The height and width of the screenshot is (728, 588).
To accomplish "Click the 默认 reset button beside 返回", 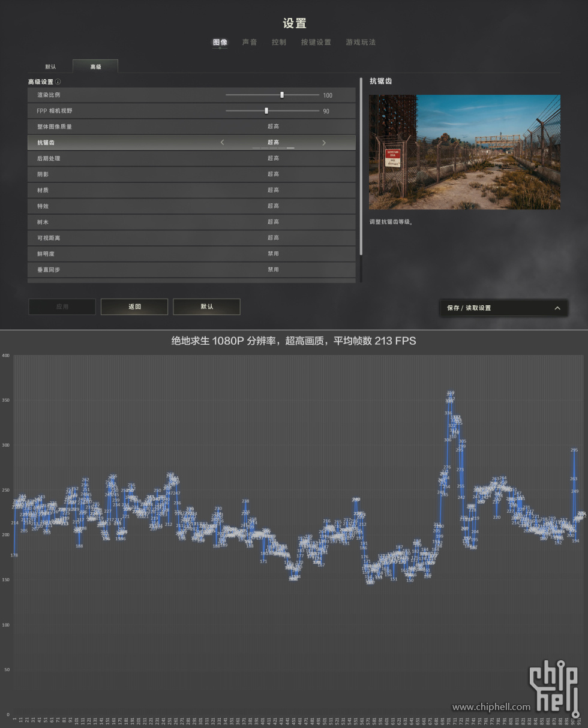I will pos(206,306).
